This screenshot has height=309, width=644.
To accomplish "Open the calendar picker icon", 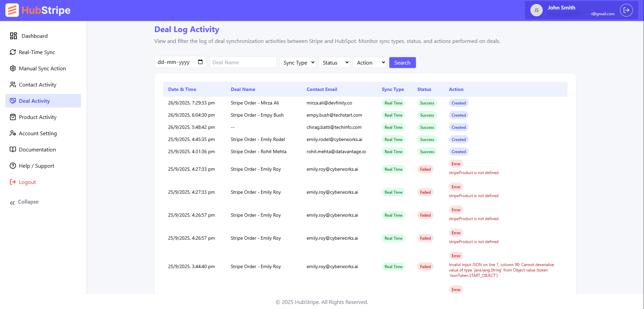I will (x=200, y=62).
